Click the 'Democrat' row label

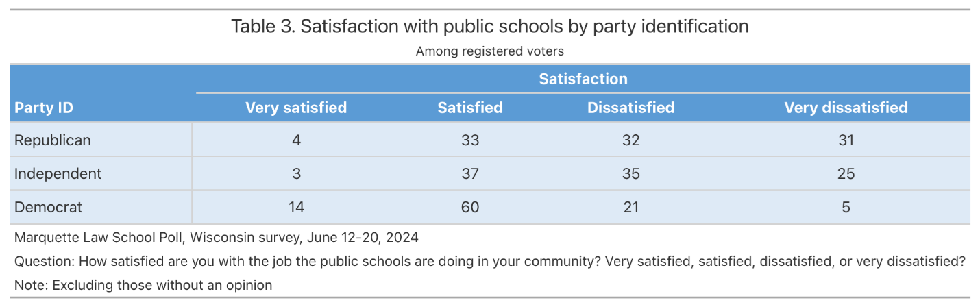pos(49,206)
